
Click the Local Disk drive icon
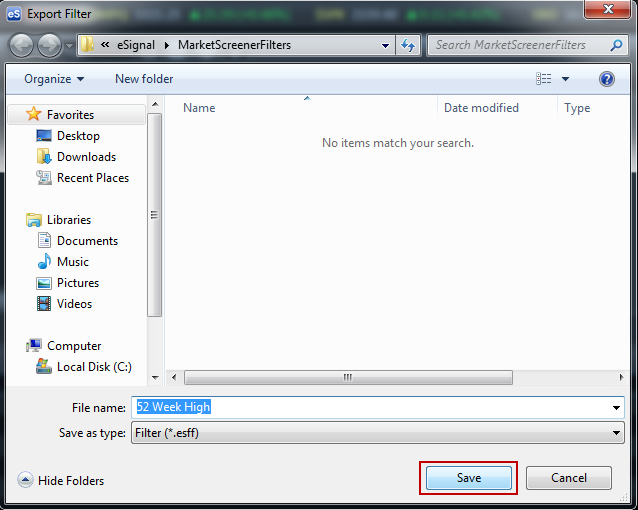point(44,366)
